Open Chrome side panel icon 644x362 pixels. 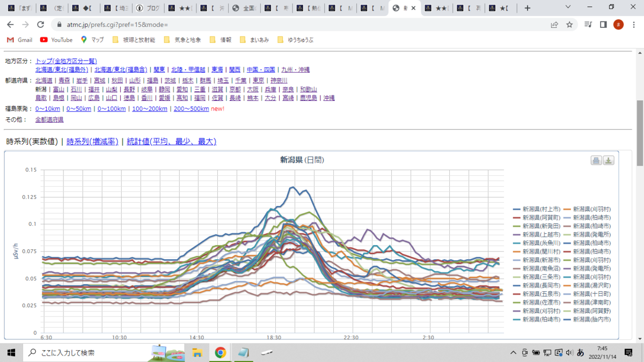coord(603,25)
